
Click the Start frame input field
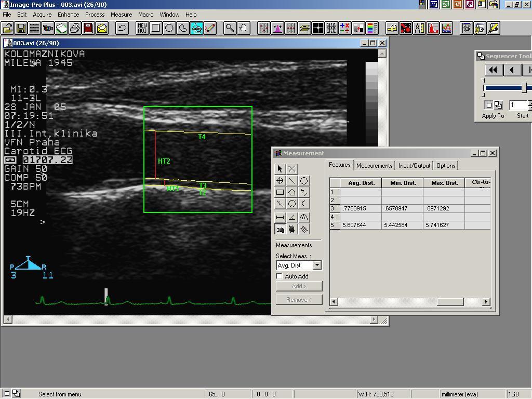coord(518,105)
